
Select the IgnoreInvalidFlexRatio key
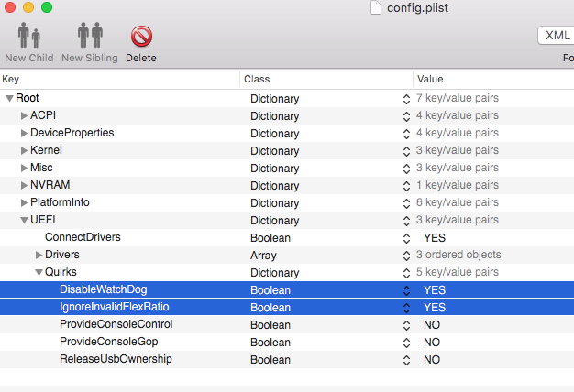(x=115, y=307)
